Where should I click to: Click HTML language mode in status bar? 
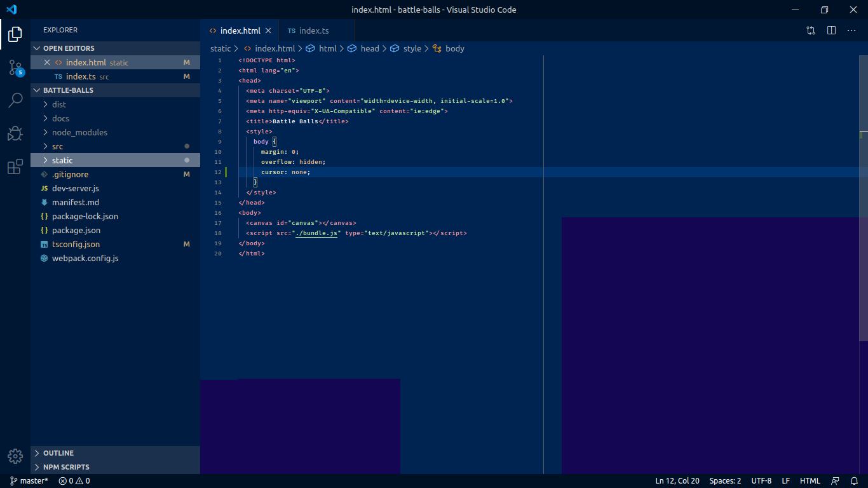pyautogui.click(x=810, y=480)
